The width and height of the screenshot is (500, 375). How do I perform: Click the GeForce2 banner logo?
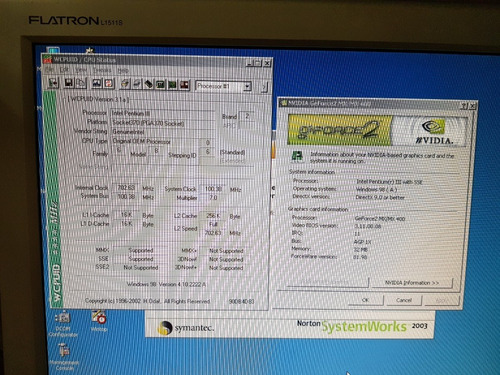click(340, 130)
